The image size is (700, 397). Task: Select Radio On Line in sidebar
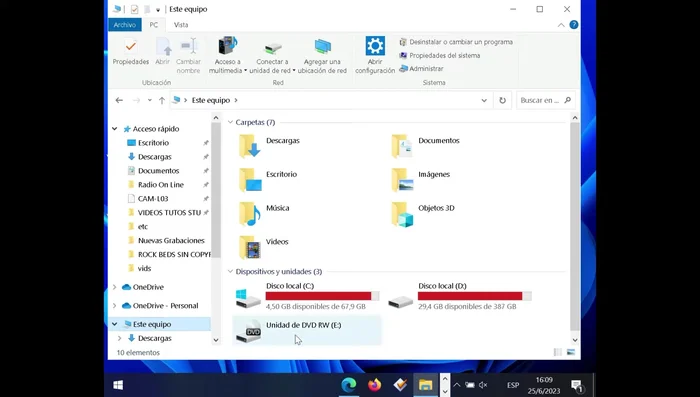pyautogui.click(x=161, y=185)
